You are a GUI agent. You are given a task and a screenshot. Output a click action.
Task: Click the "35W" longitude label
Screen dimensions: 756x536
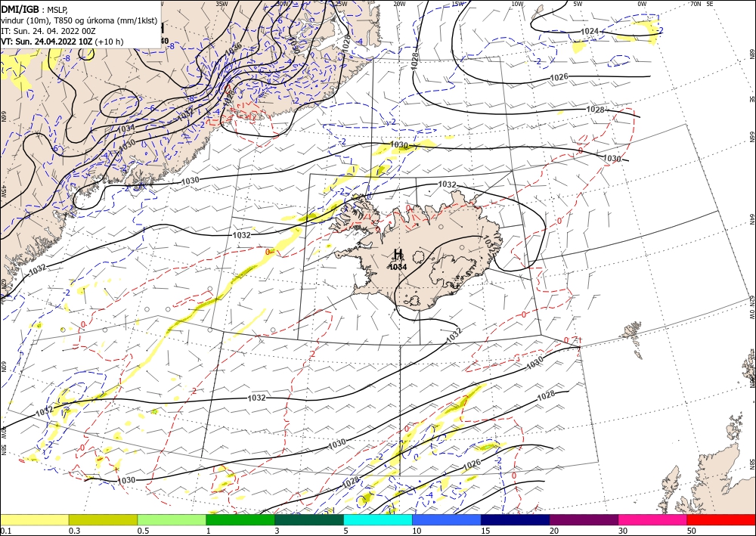222,4
